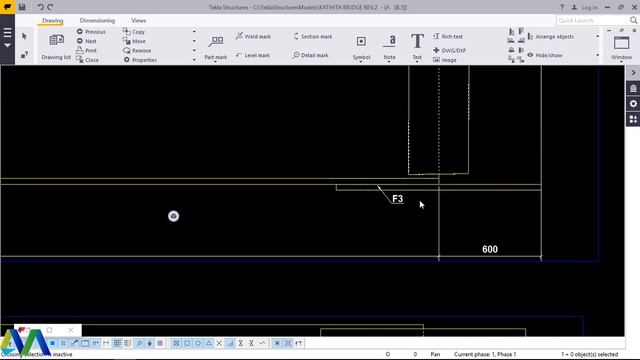Insert Rich text

click(448, 36)
